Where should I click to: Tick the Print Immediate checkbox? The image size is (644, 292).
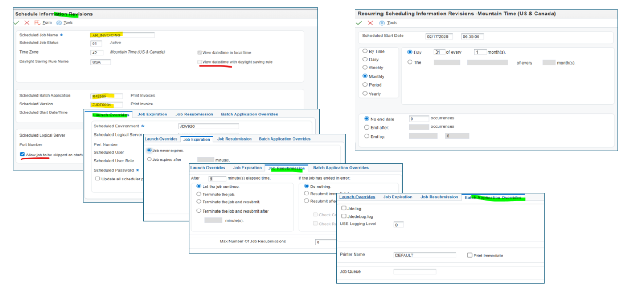[x=470, y=255]
